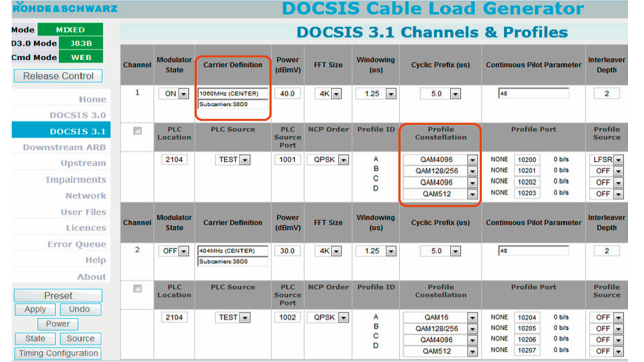Click the MIXED mode indicator
The image size is (644, 362).
tap(70, 30)
